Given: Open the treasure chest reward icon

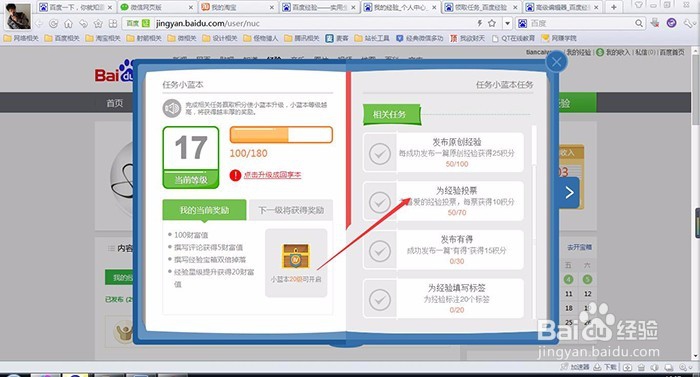Looking at the screenshot, I should (296, 256).
